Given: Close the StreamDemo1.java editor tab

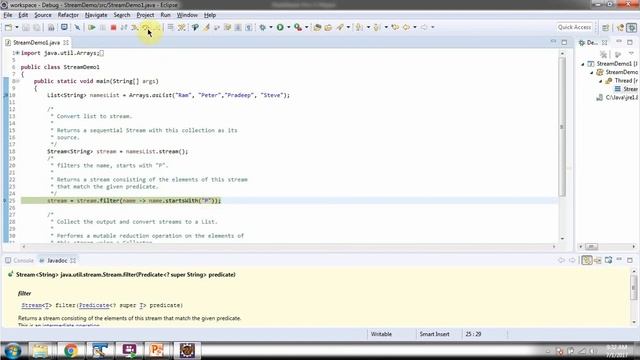Looking at the screenshot, I should [x=66, y=42].
